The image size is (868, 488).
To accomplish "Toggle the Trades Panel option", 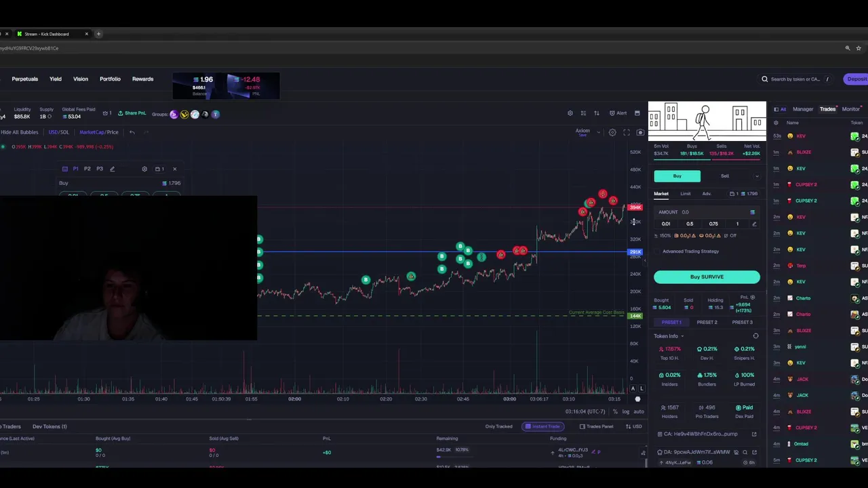I will point(596,426).
